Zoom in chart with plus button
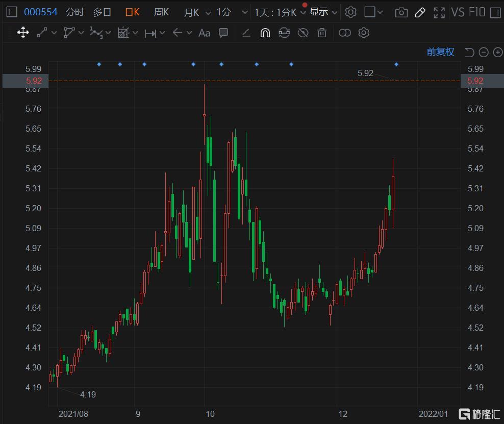 click(x=497, y=52)
